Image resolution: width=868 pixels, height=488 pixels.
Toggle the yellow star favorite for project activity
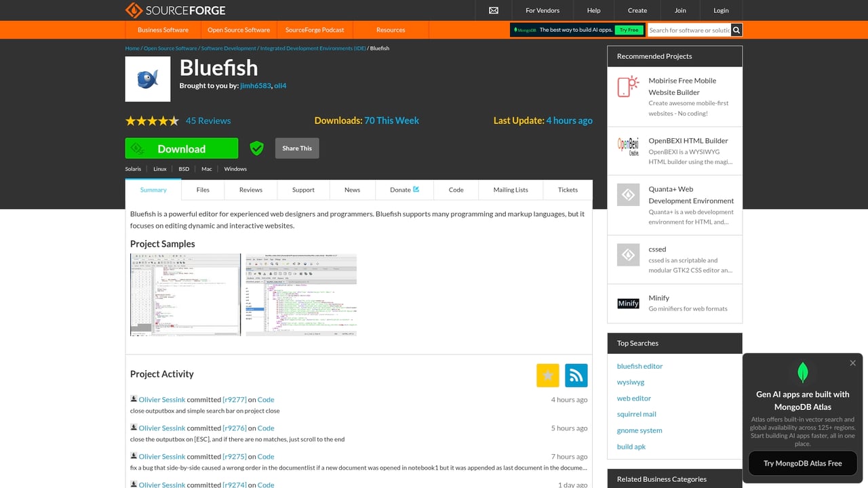coord(547,375)
